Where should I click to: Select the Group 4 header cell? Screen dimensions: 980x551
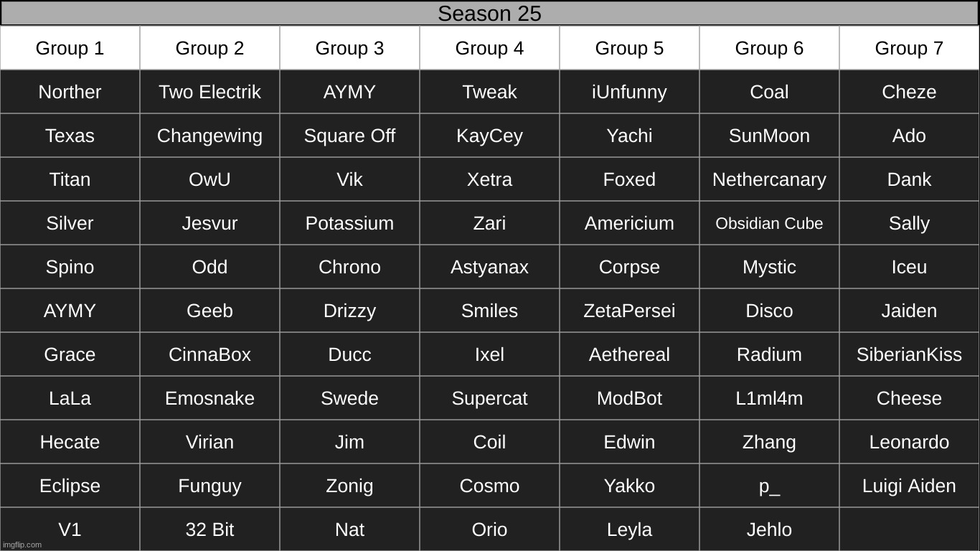pyautogui.click(x=489, y=48)
